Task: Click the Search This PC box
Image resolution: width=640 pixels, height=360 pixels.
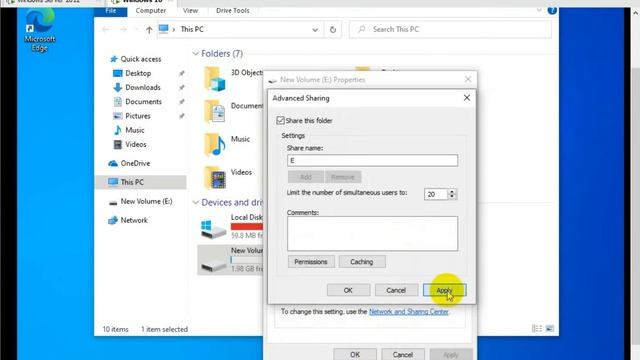Action: 450,30
